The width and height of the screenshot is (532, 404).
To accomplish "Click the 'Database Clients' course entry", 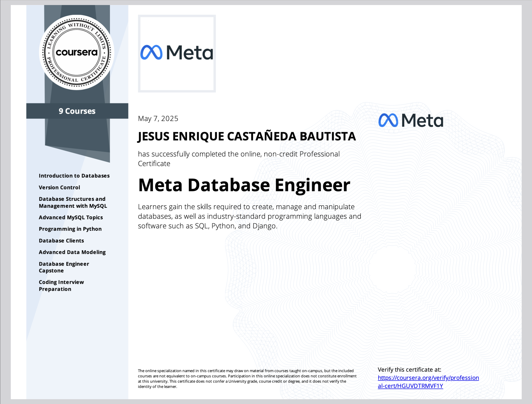I will tap(61, 241).
